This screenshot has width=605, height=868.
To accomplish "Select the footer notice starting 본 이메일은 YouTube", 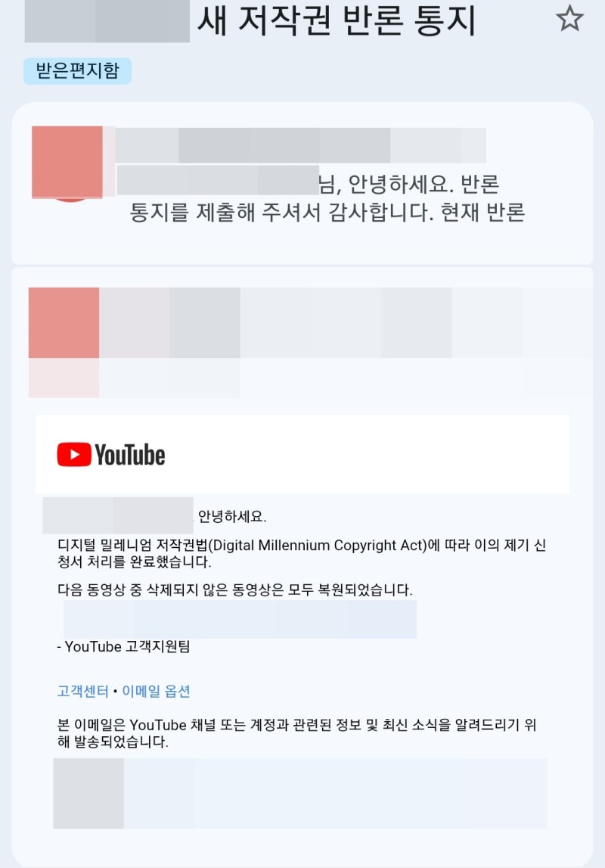I will click(297, 733).
